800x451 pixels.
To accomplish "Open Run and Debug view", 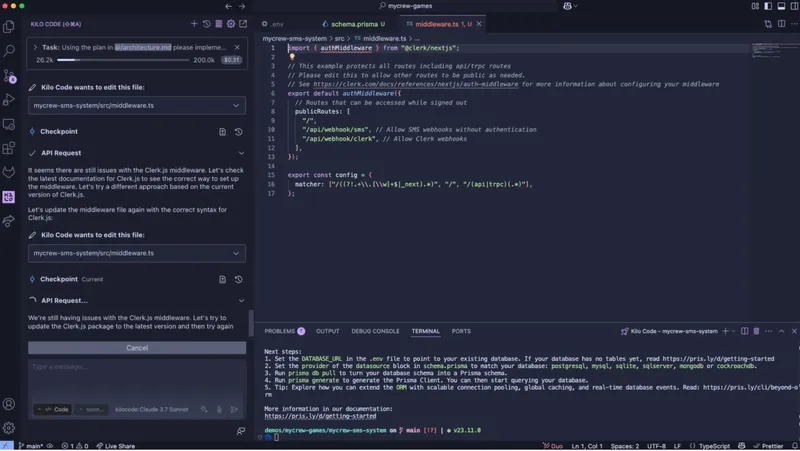I will 9,99.
